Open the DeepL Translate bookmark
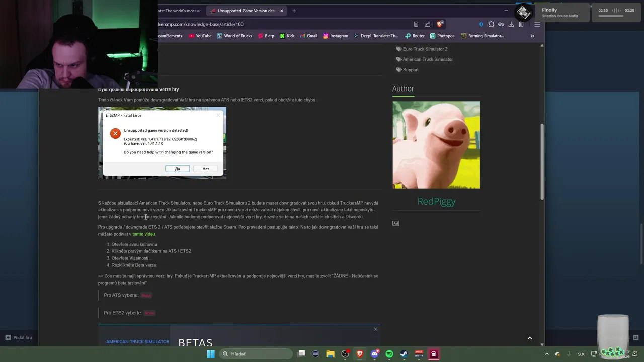The width and height of the screenshot is (644, 362). 376,36
